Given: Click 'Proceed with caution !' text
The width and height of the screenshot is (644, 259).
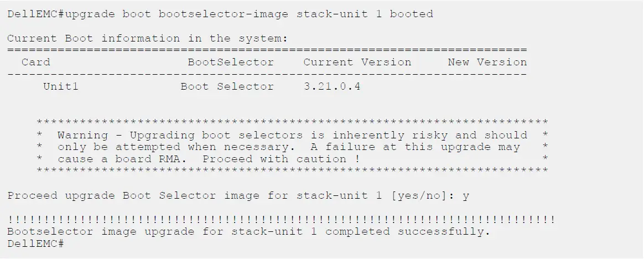Looking at the screenshot, I should (x=282, y=159).
